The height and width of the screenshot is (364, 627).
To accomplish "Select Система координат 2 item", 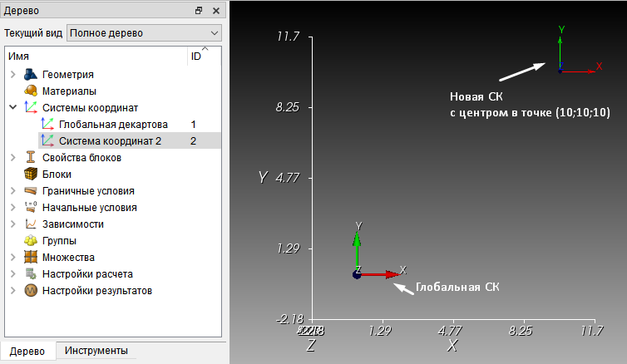I will (x=110, y=141).
